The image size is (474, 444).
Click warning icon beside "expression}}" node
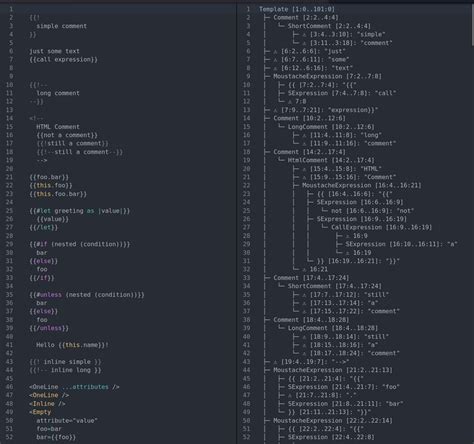pyautogui.click(x=275, y=110)
